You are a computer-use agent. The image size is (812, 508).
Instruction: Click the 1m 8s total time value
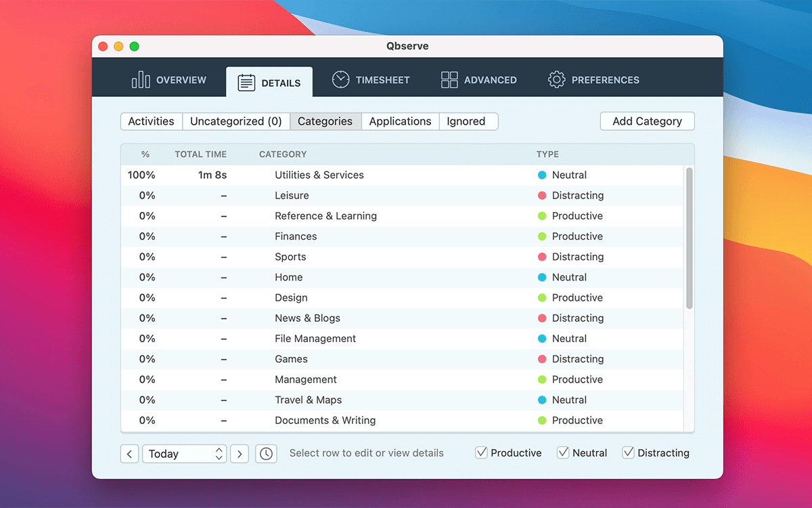[212, 175]
